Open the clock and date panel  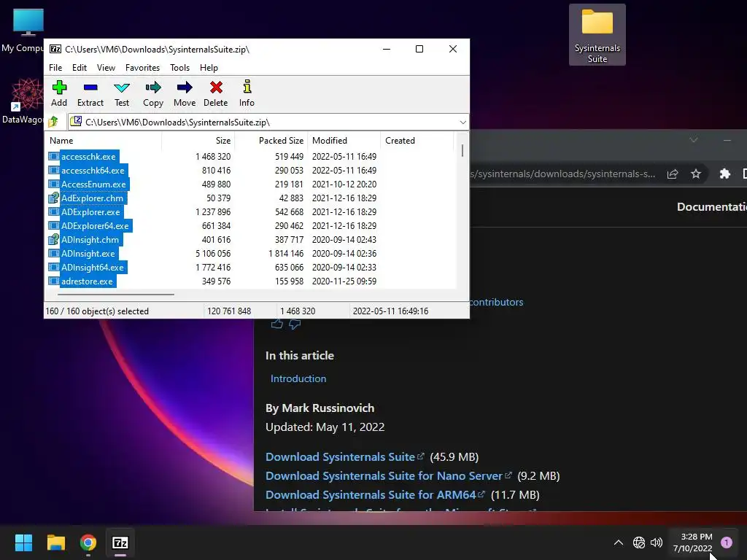[x=692, y=542]
